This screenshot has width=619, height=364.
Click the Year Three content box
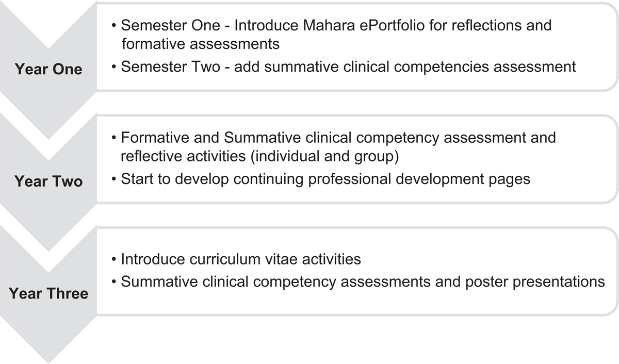357,271
